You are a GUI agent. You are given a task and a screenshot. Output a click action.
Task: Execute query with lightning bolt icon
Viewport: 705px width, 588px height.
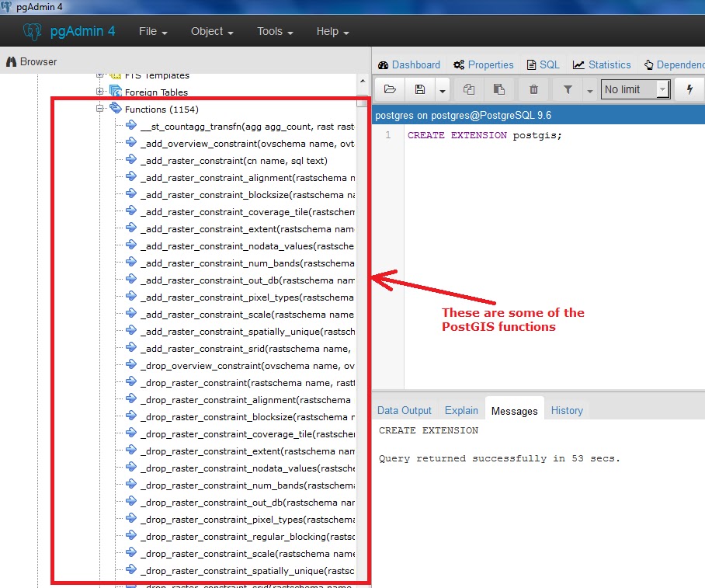coord(689,89)
